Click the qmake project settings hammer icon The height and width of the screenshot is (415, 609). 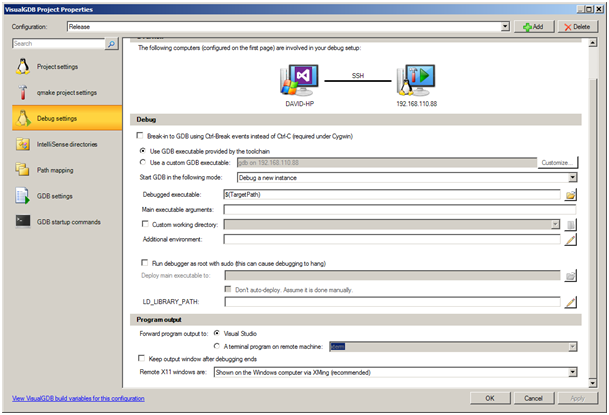coord(23,92)
